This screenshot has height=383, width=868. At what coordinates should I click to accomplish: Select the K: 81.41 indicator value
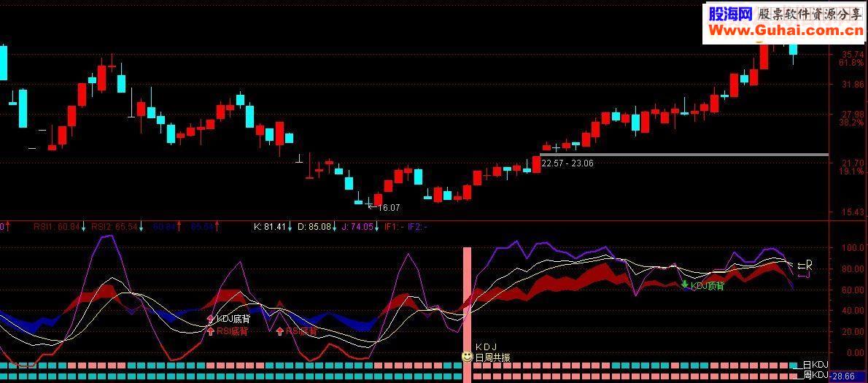pyautogui.click(x=270, y=226)
